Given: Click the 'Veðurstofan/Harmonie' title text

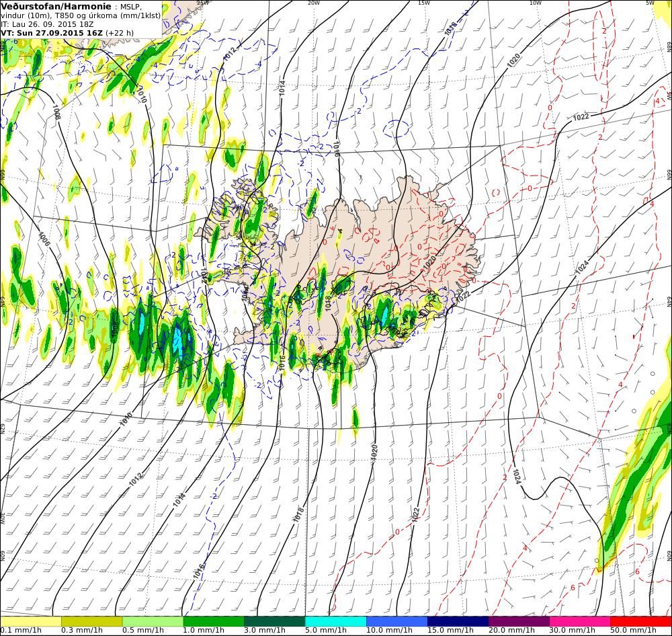Looking at the screenshot, I should [56, 7].
